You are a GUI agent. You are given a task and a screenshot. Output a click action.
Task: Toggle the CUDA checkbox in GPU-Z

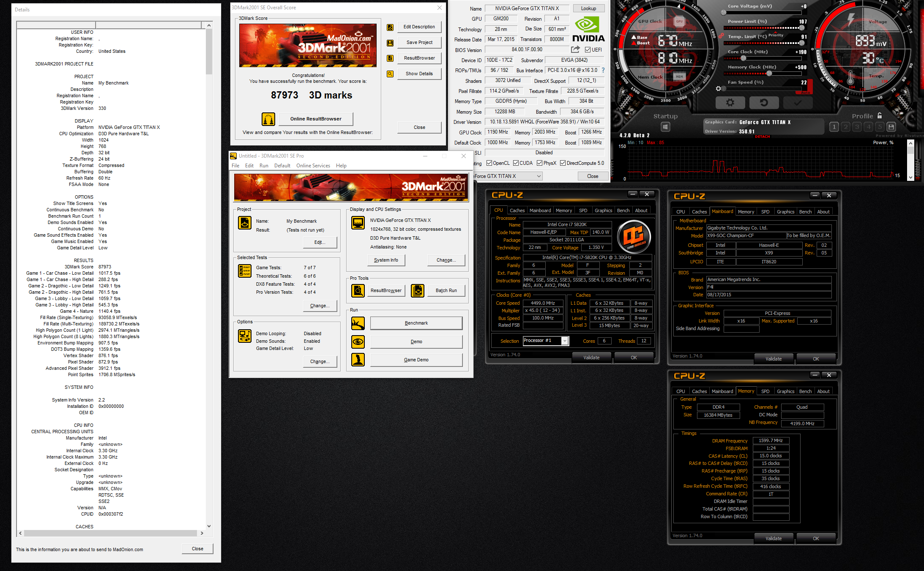point(516,163)
